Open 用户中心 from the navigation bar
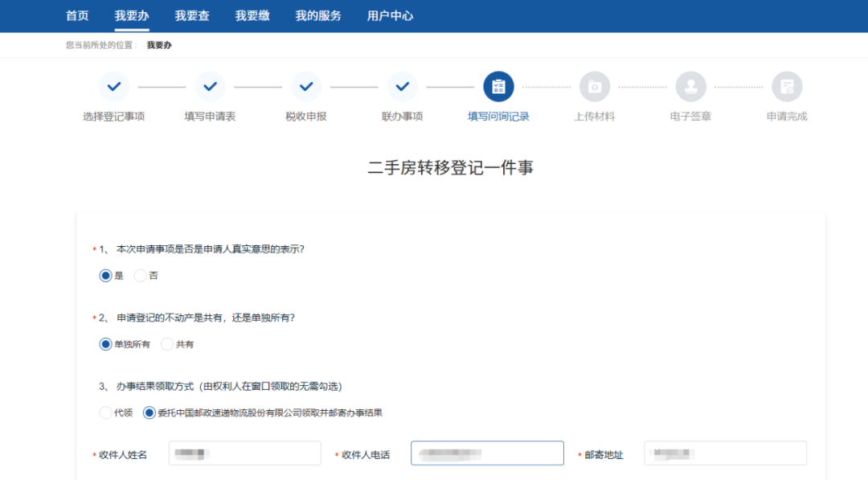 point(390,16)
